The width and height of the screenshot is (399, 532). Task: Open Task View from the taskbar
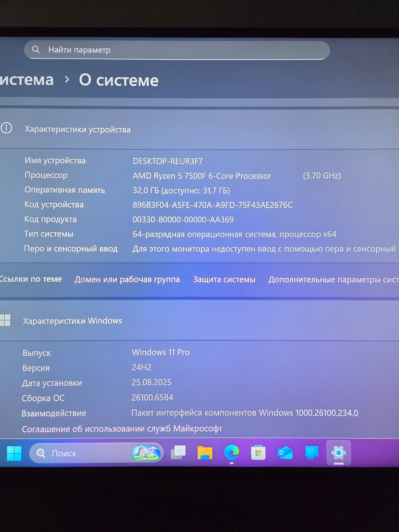pos(178,452)
